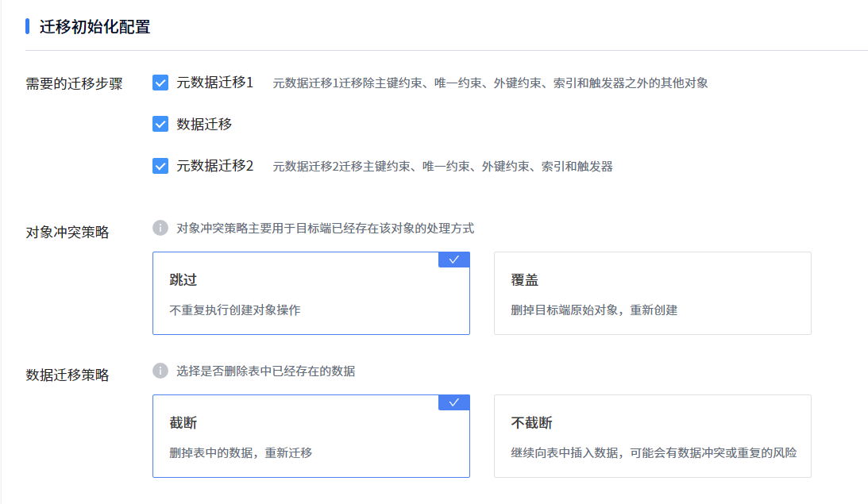Click the 元数据迁移2 description about 主键约束
Viewport: 868px width, 504px height.
(x=442, y=167)
